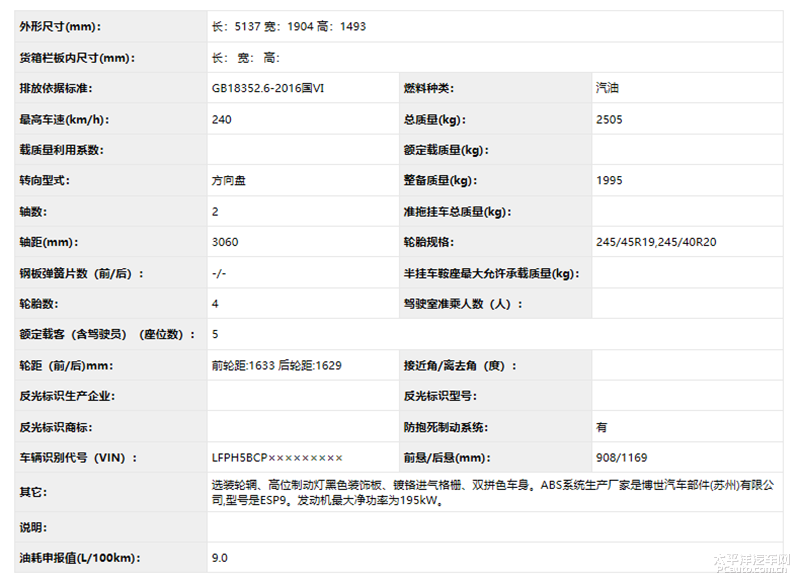Viewport: 800px width, 581px height.
Task: Select the ABS value 有
Action: pos(602,427)
